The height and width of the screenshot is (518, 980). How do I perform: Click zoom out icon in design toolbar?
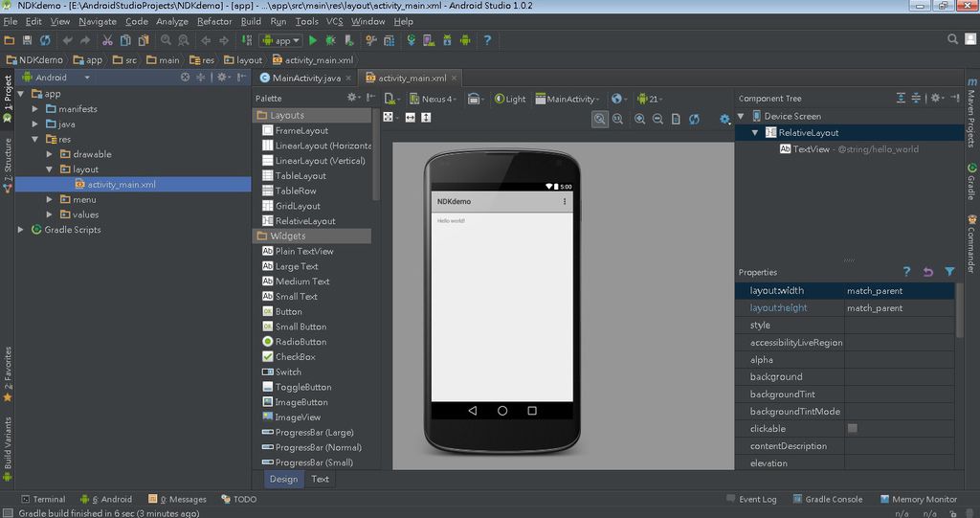coord(657,119)
